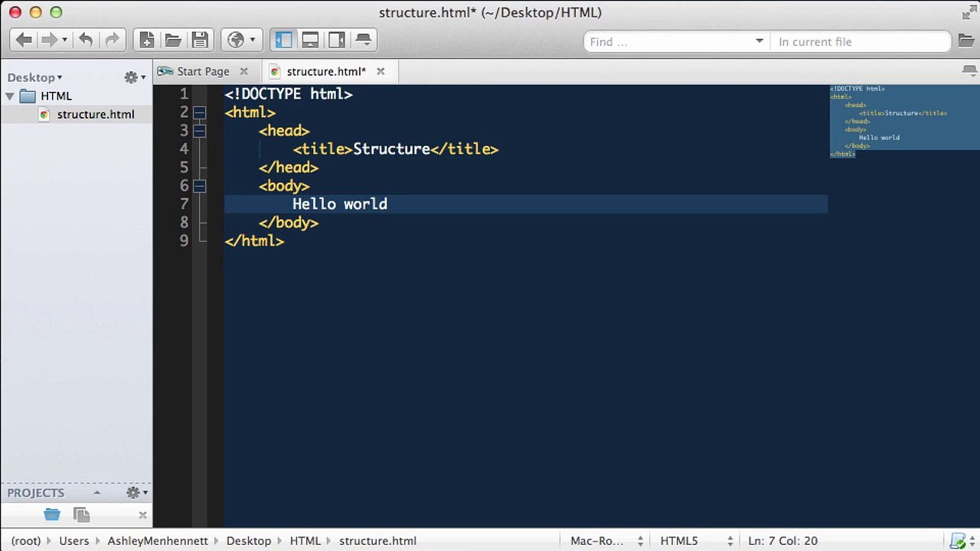Go back with the left arrow button

(x=24, y=40)
